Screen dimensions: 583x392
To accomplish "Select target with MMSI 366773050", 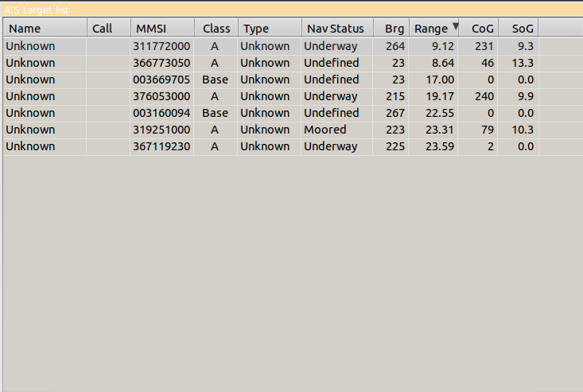I will coord(161,63).
